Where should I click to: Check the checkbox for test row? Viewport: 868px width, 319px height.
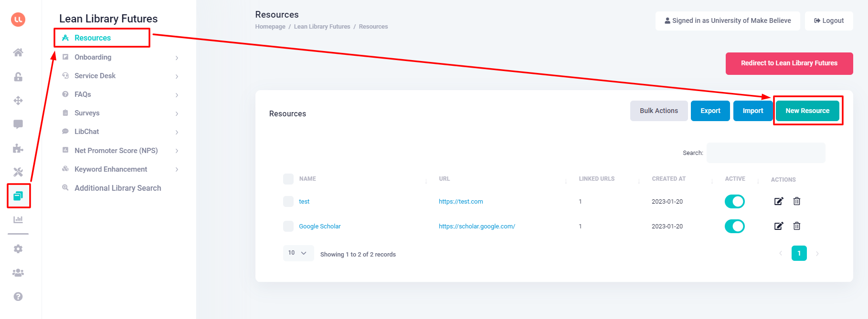point(288,201)
